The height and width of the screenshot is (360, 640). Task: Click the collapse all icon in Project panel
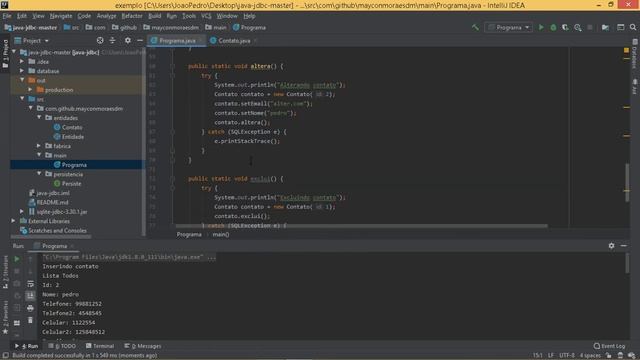pos(112,40)
